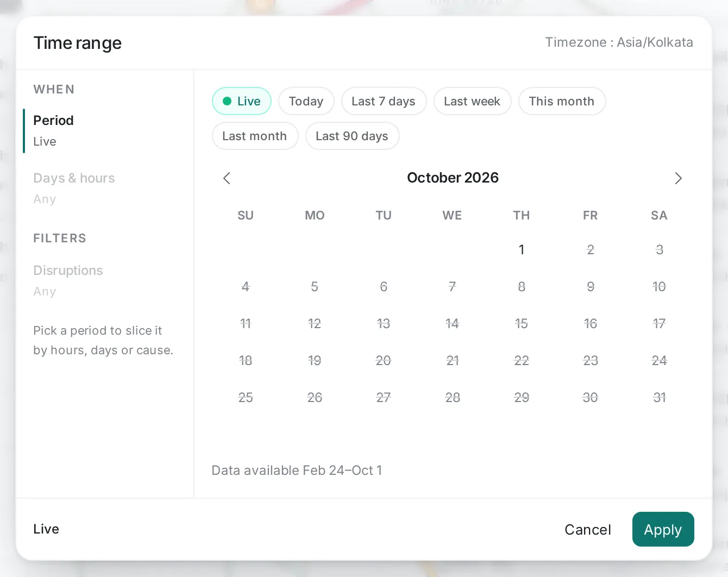The image size is (728, 577).
Task: Click October 15 on the calendar
Action: click(x=522, y=324)
